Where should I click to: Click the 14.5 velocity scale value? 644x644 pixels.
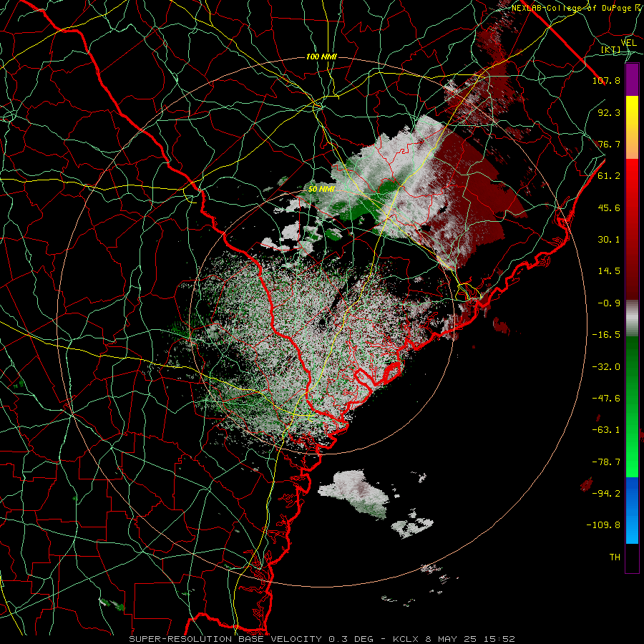tap(609, 271)
